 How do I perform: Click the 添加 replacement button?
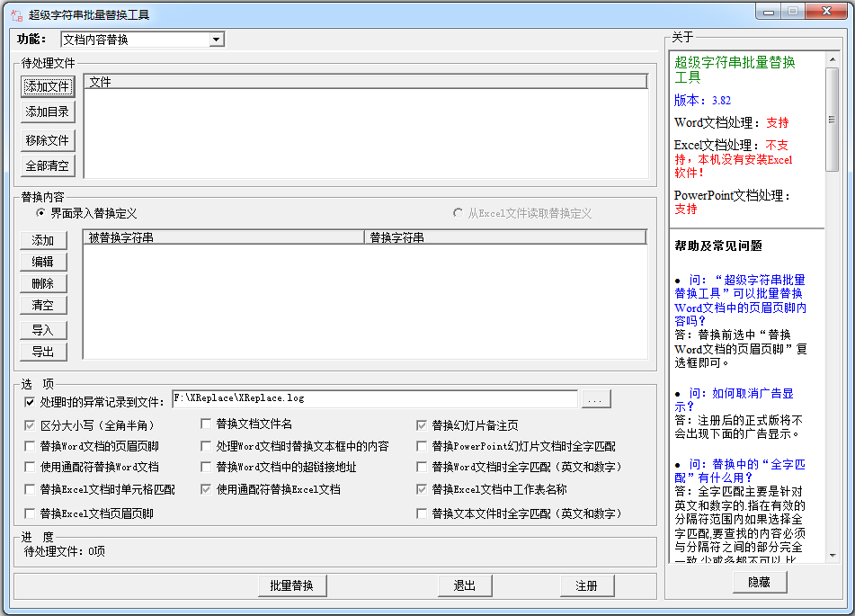(x=43, y=240)
